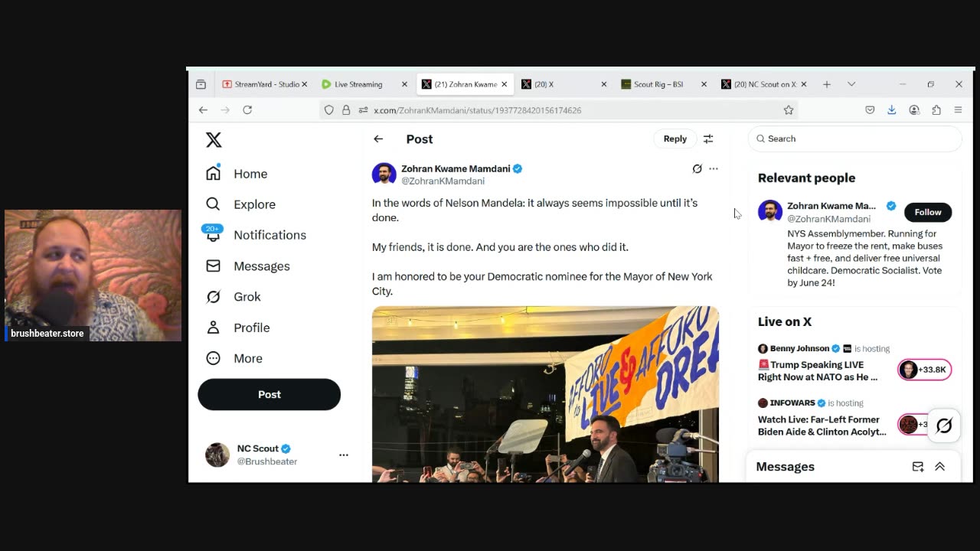Image resolution: width=980 pixels, height=551 pixels.
Task: Switch to the Live Streaming tab
Action: coord(358,84)
